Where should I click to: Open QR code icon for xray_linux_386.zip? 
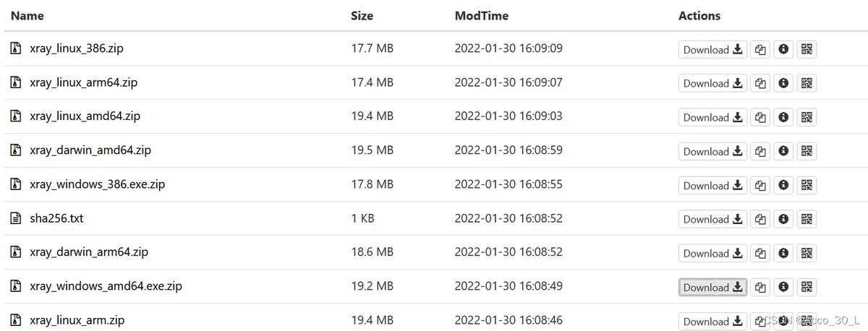click(807, 50)
